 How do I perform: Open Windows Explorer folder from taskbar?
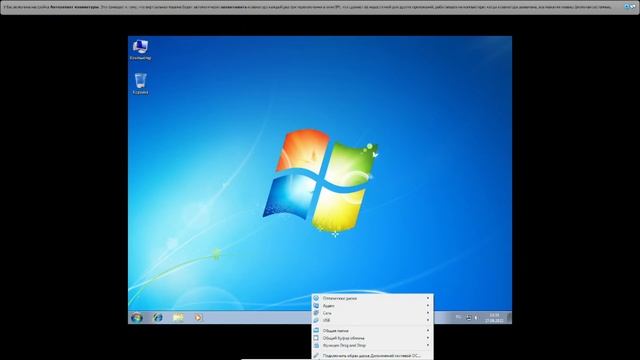pos(178,317)
